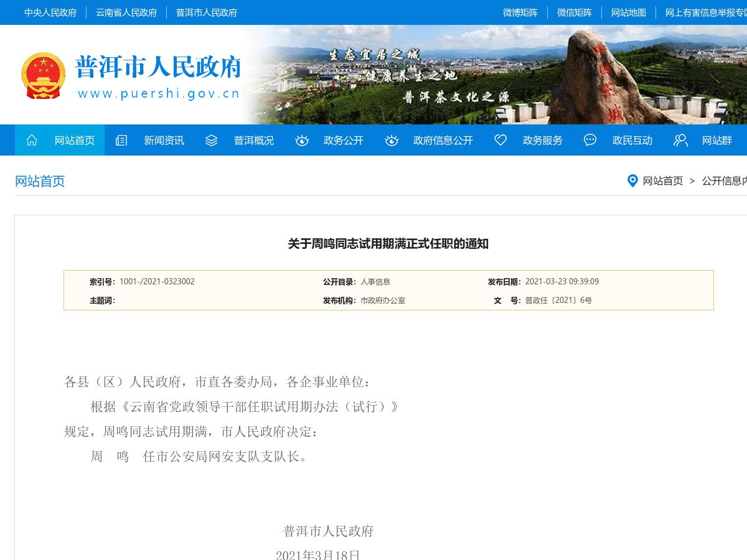Click the location pin in the breadcrumb bar
The width and height of the screenshot is (747, 560).
[632, 180]
